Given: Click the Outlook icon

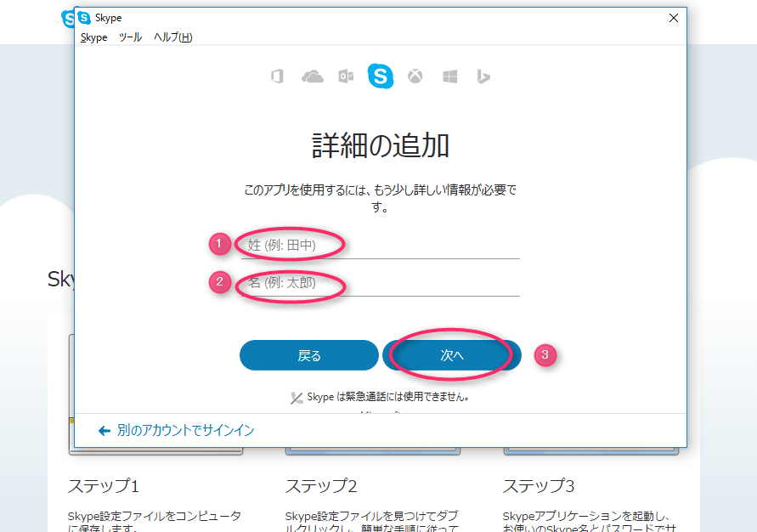Looking at the screenshot, I should tap(346, 76).
